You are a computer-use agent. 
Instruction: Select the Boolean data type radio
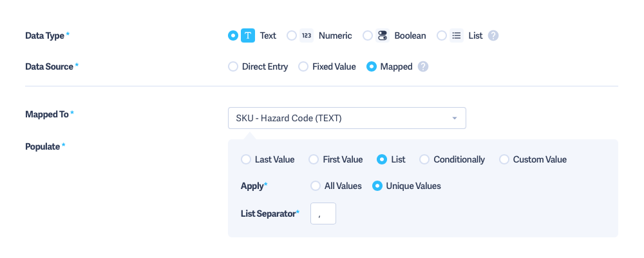[368, 36]
